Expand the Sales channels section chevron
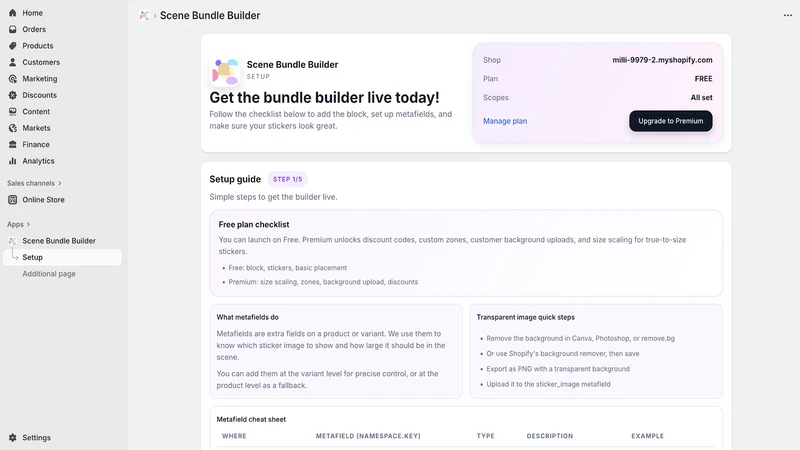 [60, 183]
